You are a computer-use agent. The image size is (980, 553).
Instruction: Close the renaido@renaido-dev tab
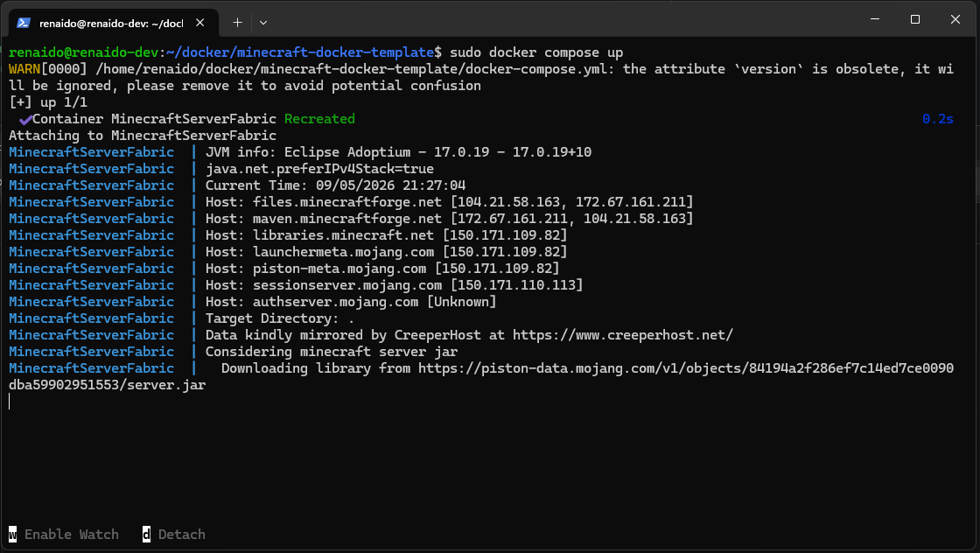tap(200, 23)
